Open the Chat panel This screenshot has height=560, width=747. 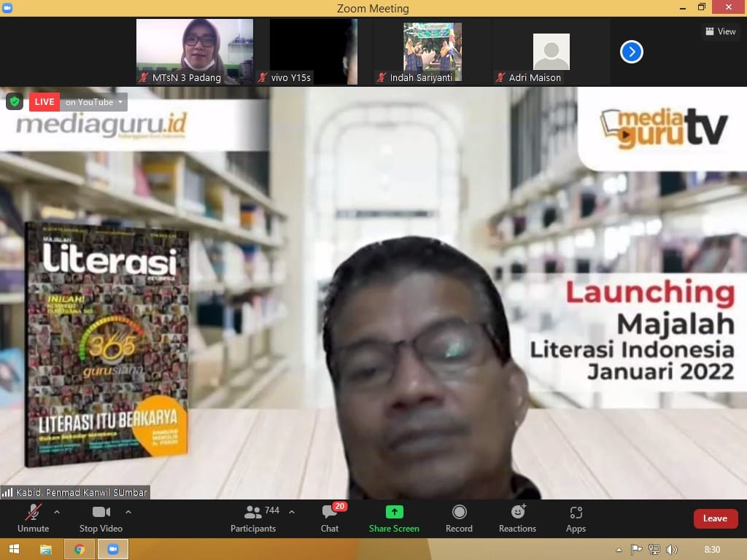pyautogui.click(x=330, y=513)
